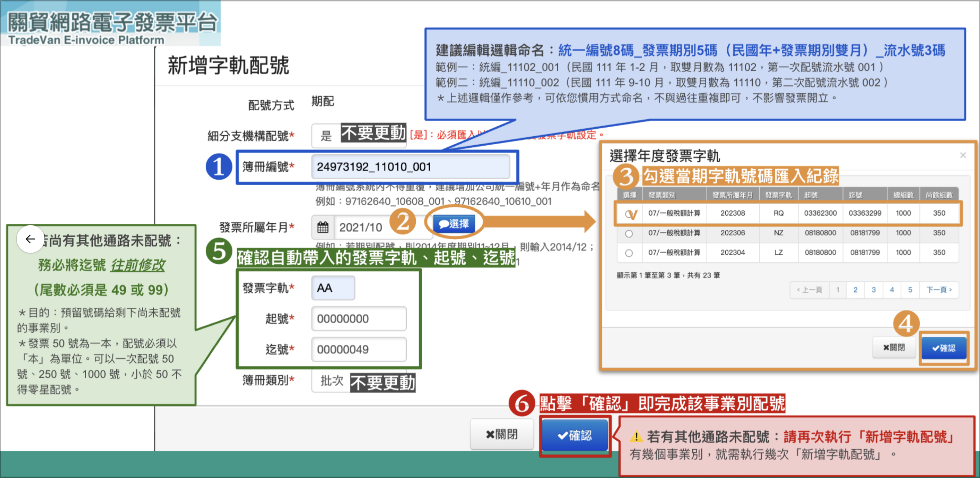Image resolution: width=980 pixels, height=478 pixels.
Task: Click 下一頁 next page link
Action: (x=939, y=290)
